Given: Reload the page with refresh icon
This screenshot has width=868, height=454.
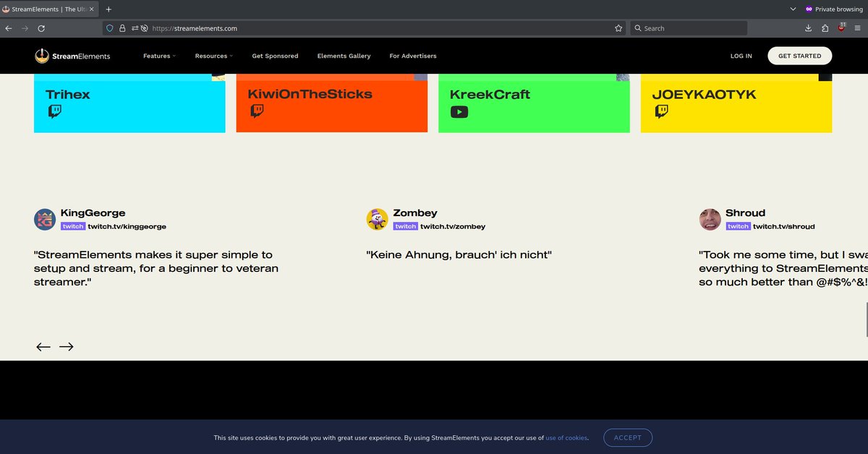Looking at the screenshot, I should pyautogui.click(x=41, y=28).
